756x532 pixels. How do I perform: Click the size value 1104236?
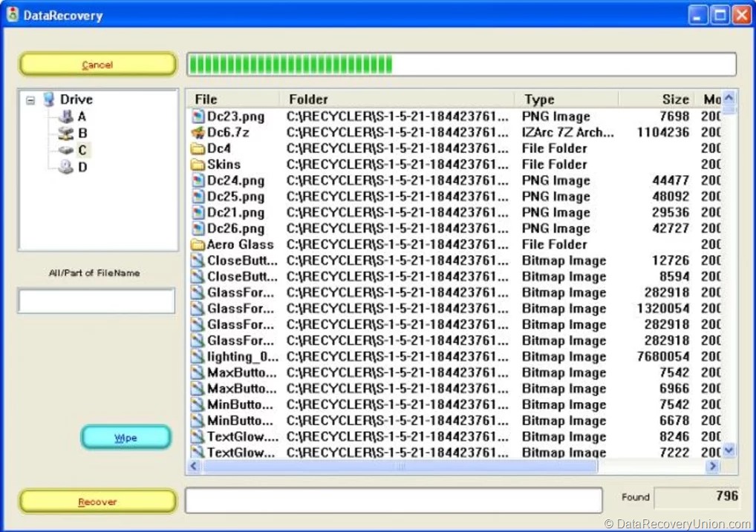(663, 132)
